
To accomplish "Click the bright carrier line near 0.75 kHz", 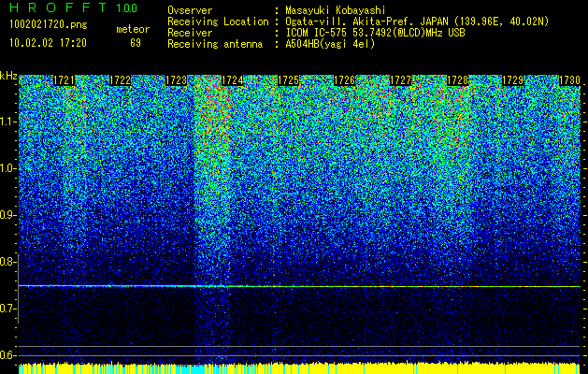I will point(300,286).
